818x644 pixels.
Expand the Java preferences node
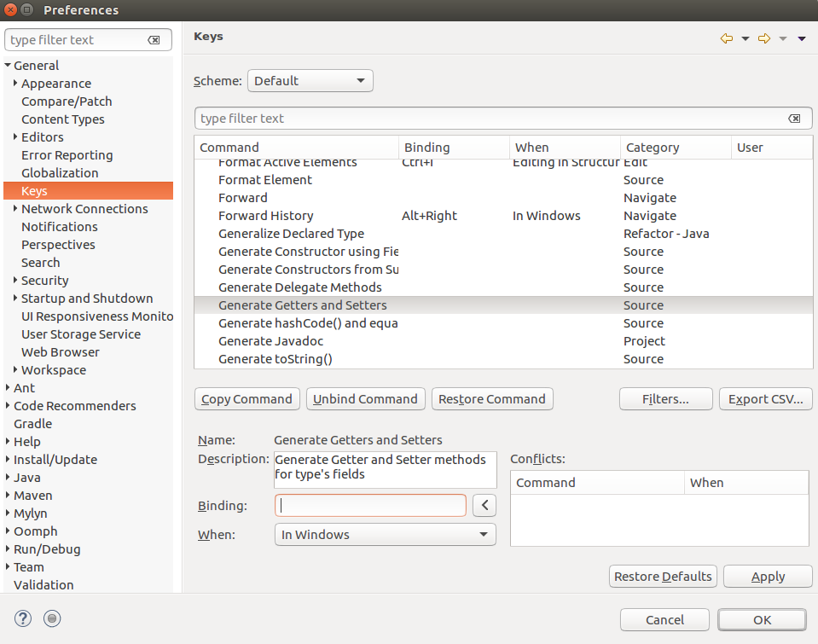coord(8,477)
